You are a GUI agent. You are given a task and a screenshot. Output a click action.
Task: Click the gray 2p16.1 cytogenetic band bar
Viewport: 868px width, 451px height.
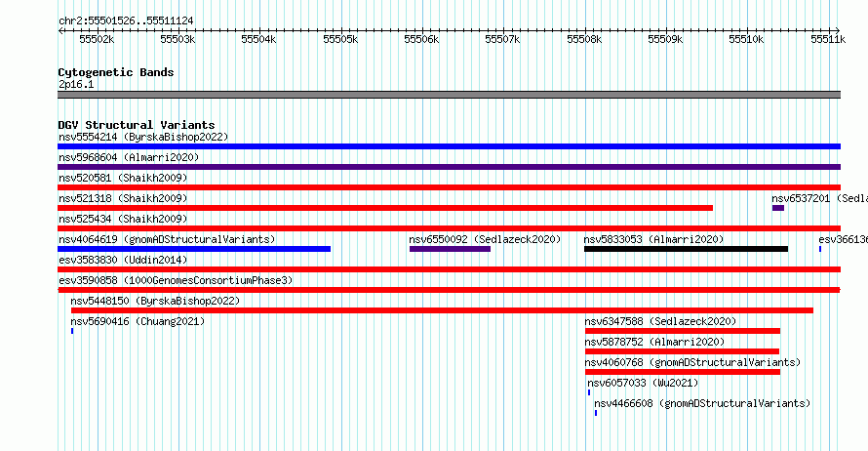pos(449,95)
